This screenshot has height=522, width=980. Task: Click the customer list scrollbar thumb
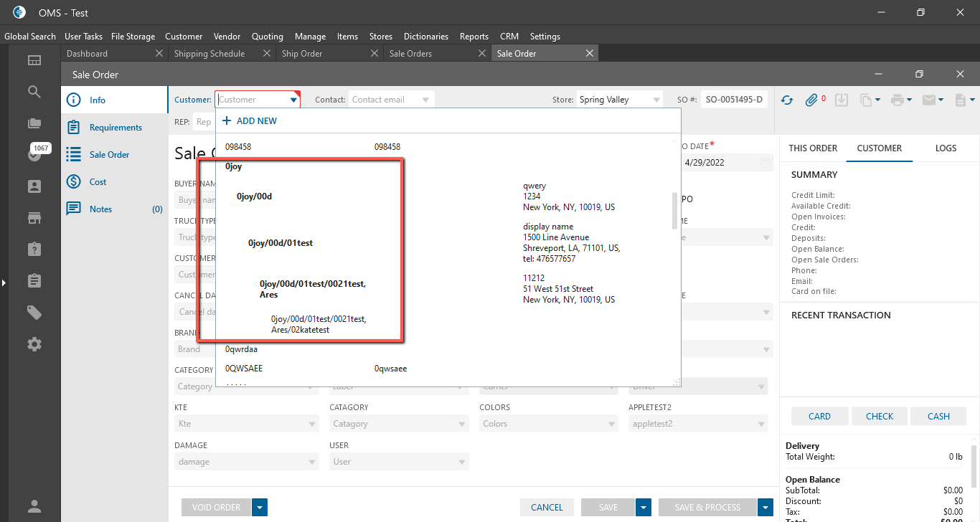[673, 210]
